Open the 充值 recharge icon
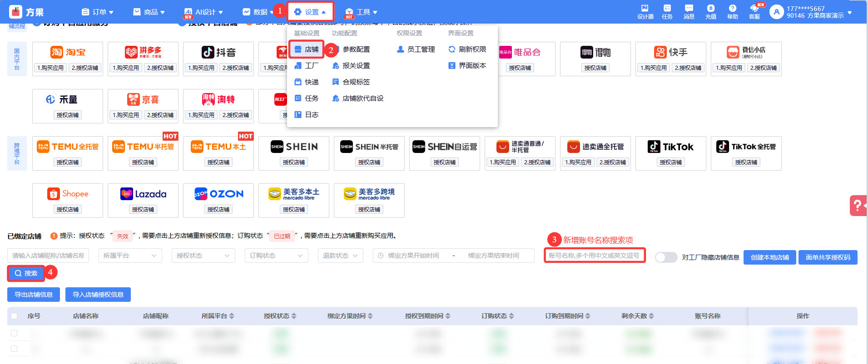Image resolution: width=868 pixels, height=364 pixels. coord(710,12)
